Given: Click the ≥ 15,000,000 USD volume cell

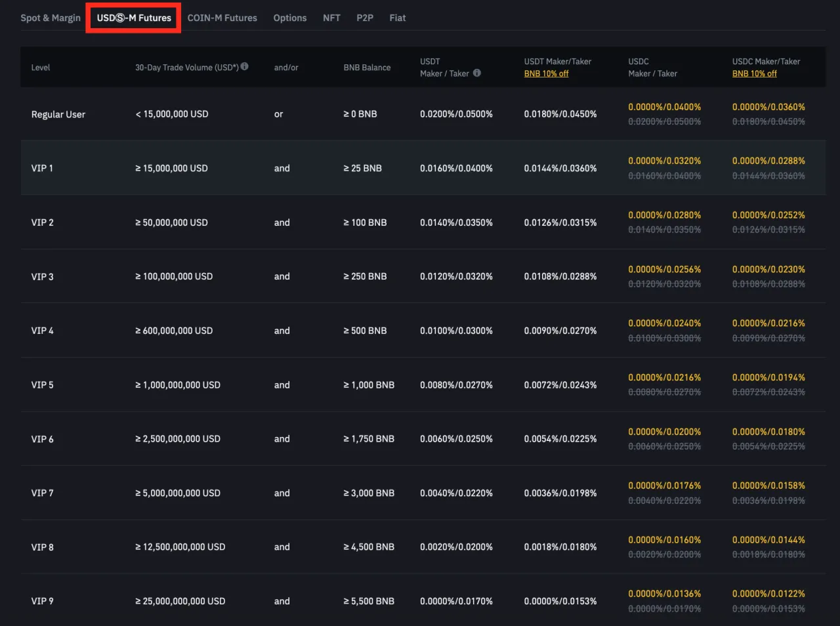Looking at the screenshot, I should [172, 168].
